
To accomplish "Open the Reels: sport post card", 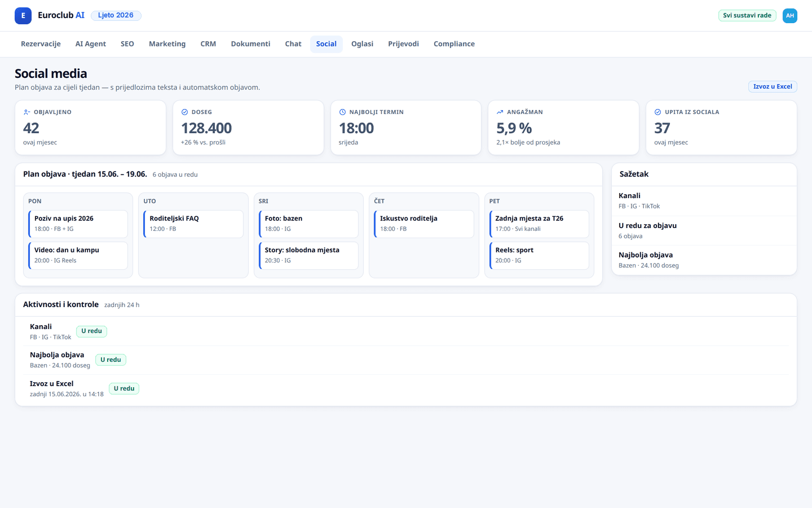I will pos(539,256).
